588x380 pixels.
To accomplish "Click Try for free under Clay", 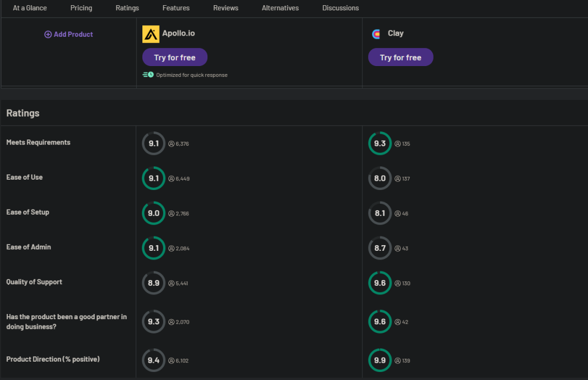I will [x=400, y=57].
